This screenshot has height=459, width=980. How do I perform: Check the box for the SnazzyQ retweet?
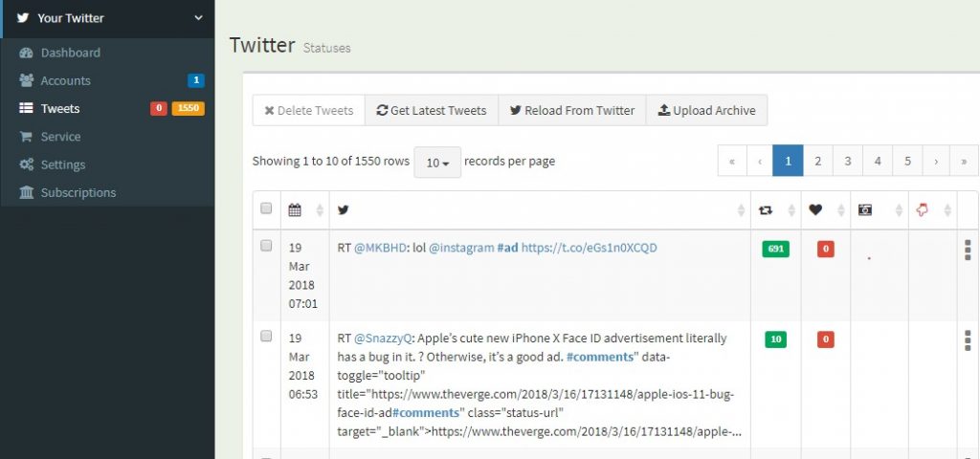(x=266, y=336)
